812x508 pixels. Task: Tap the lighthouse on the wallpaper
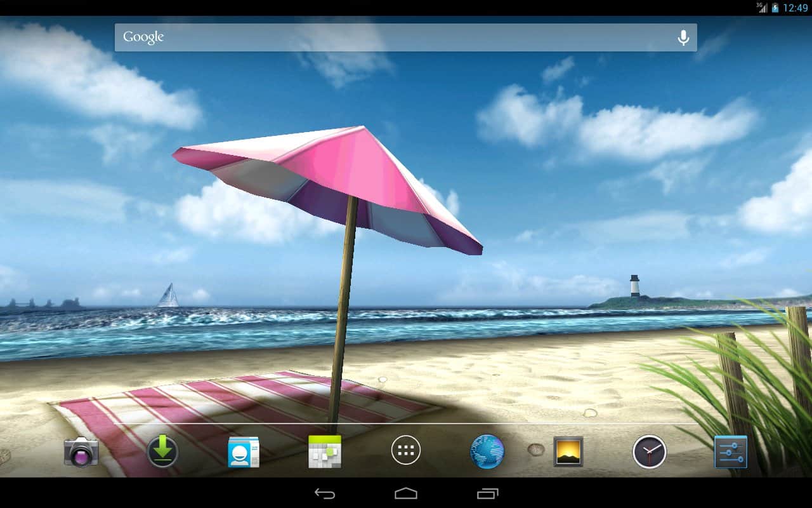tap(634, 286)
